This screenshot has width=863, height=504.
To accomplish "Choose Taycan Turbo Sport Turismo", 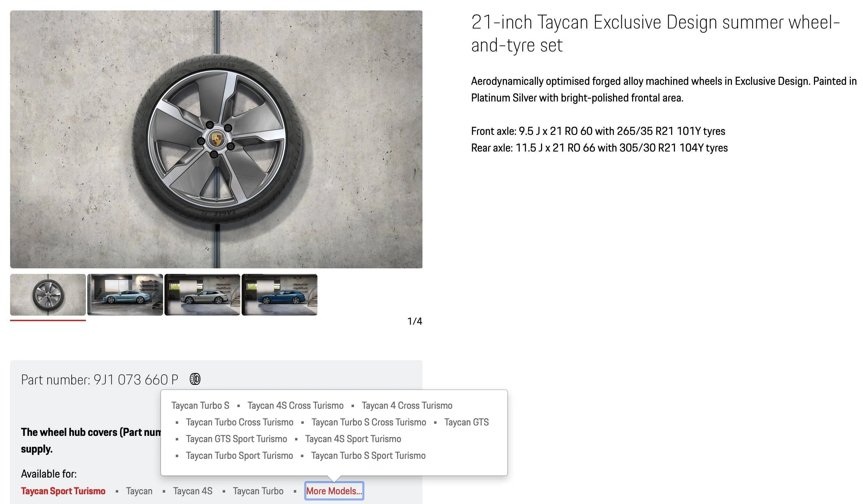I will coord(239,455).
